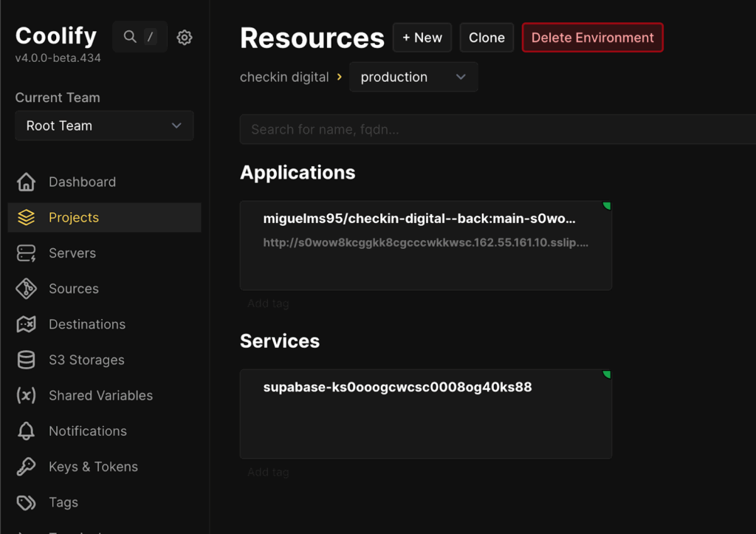Click the Dashboard home icon

(x=27, y=182)
